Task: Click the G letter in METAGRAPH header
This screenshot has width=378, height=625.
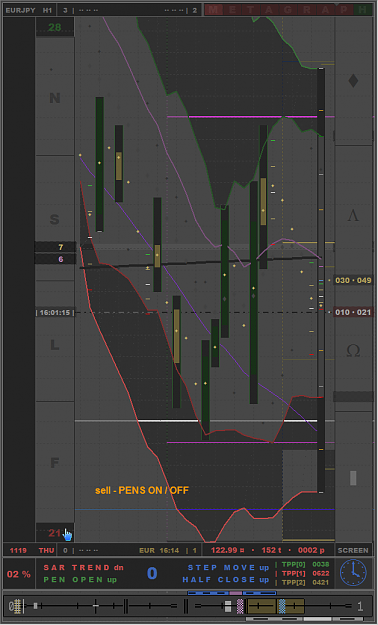Action: tap(288, 10)
